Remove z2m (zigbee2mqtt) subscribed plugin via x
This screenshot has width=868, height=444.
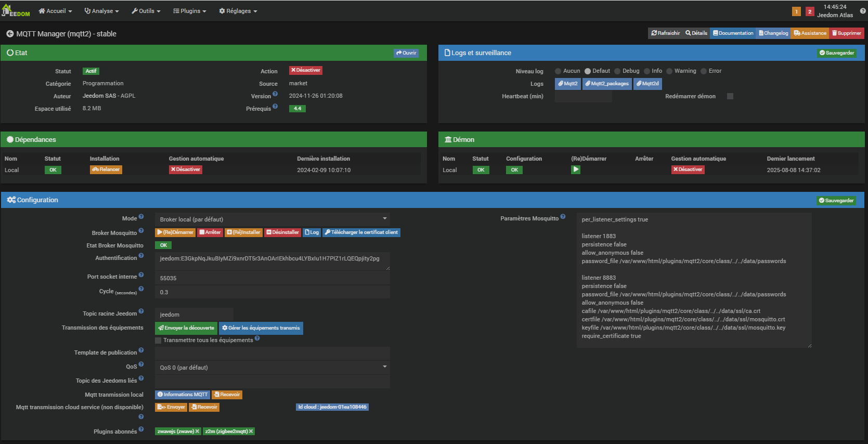tap(251, 432)
